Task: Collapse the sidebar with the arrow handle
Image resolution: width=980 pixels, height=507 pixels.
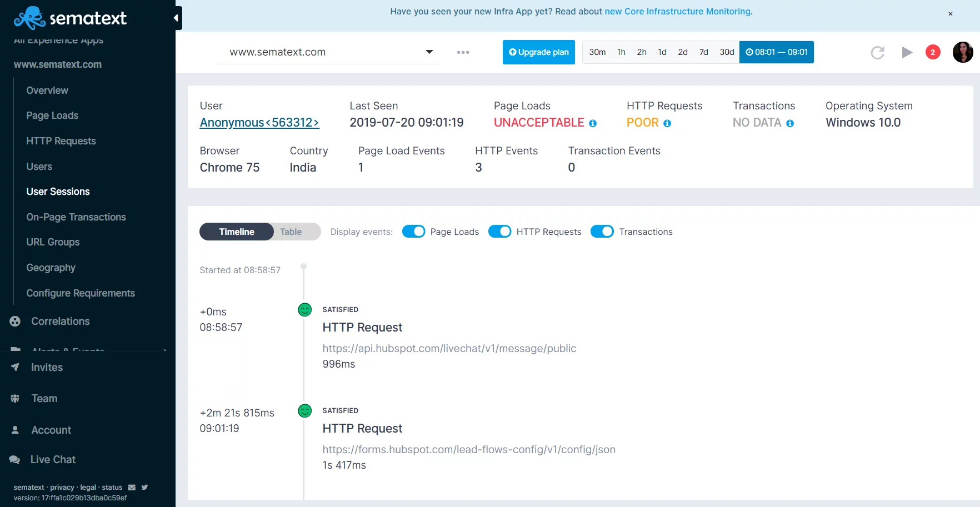Action: tap(177, 18)
